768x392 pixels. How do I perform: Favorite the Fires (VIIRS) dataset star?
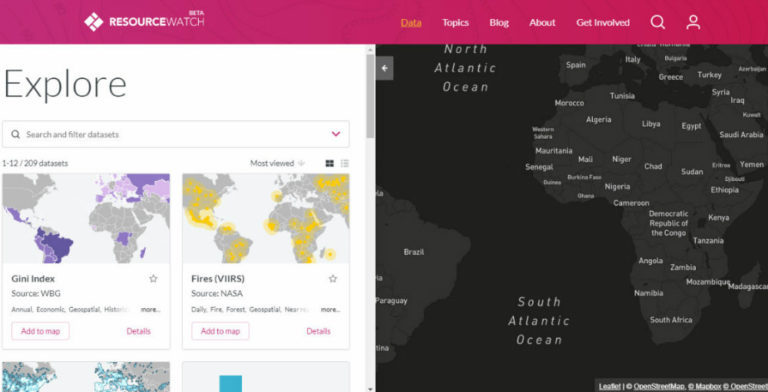point(333,279)
